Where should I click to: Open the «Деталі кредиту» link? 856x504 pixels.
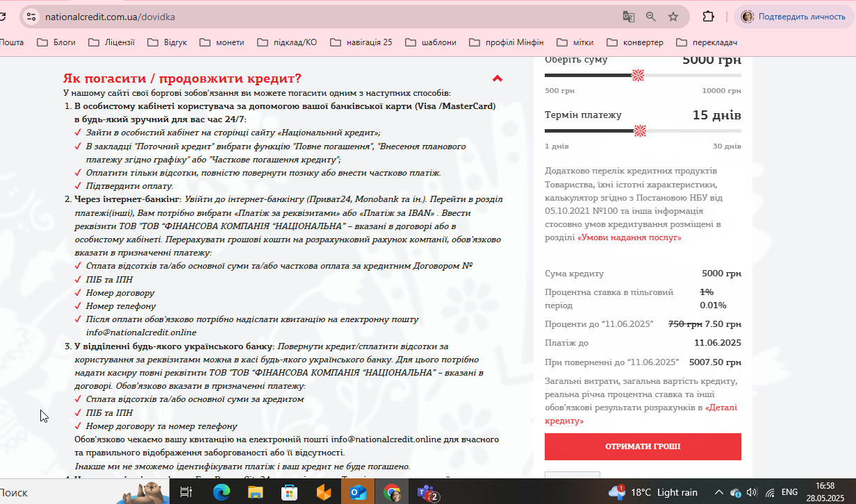click(641, 414)
